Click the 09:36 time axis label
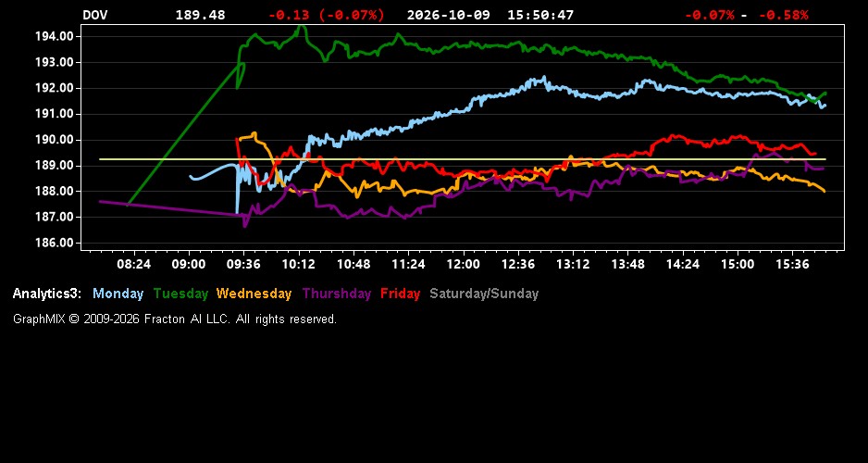 tap(243, 264)
